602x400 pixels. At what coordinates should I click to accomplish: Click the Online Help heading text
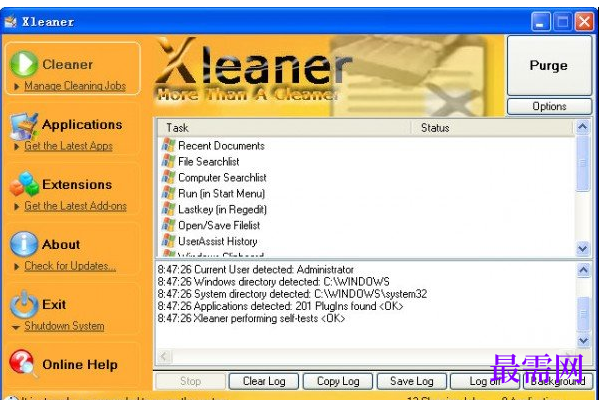[80, 364]
